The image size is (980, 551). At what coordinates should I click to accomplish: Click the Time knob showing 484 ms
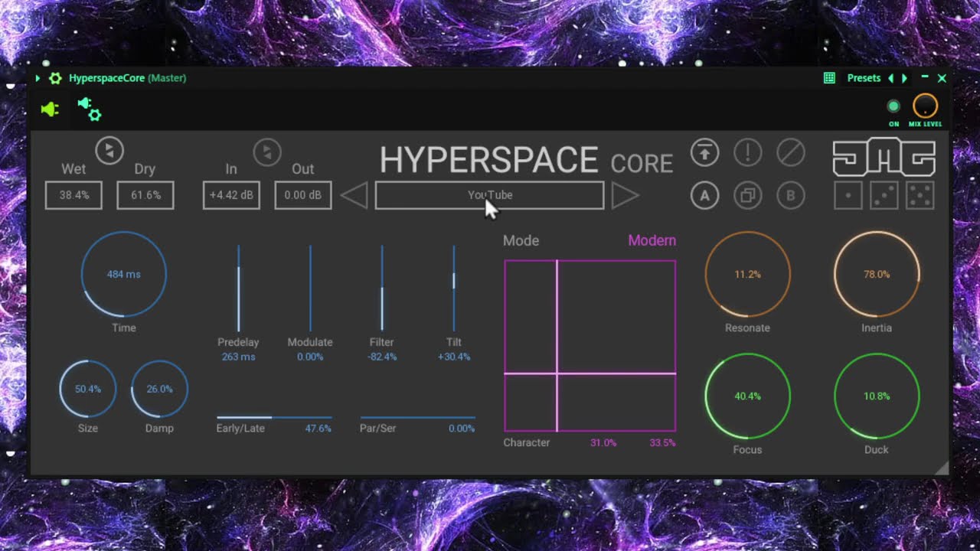tap(123, 274)
